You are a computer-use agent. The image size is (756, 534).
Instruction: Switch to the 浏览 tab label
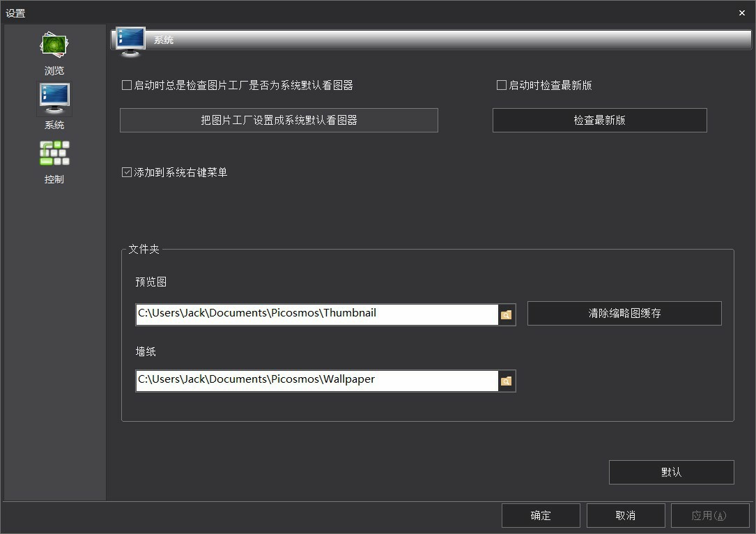tap(54, 71)
